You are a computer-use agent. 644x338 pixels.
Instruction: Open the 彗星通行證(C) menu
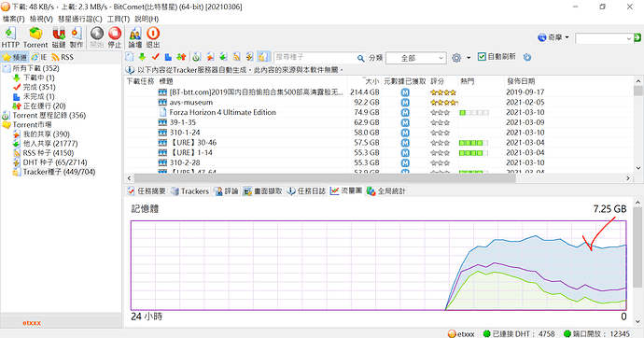(x=79, y=19)
